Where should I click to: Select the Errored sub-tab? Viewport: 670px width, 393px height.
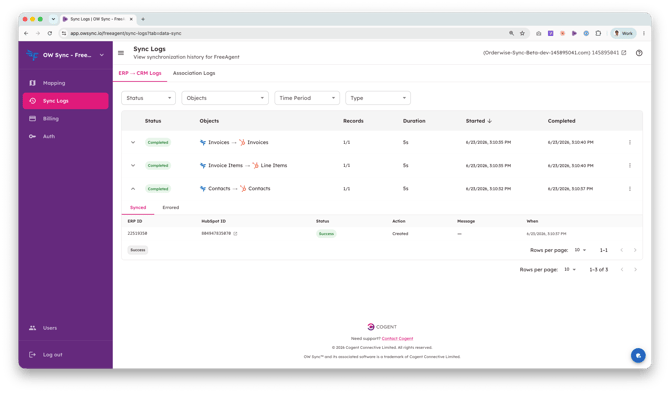pyautogui.click(x=170, y=208)
